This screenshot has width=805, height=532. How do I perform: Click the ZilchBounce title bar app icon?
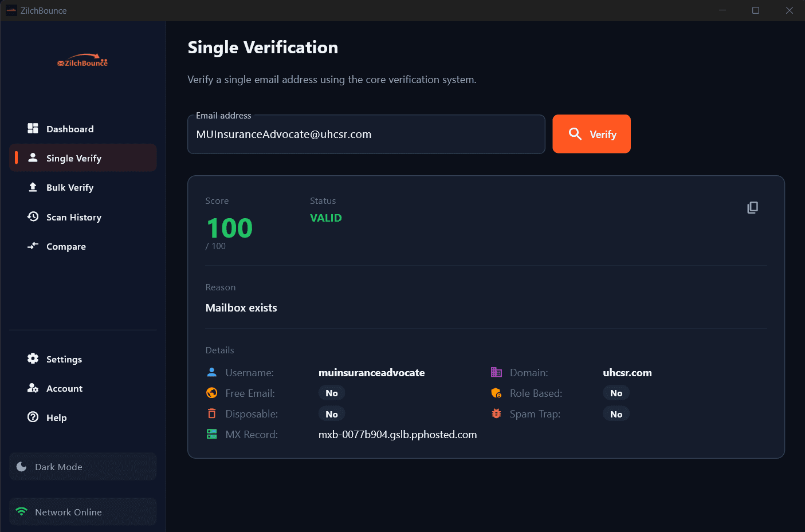click(x=11, y=10)
